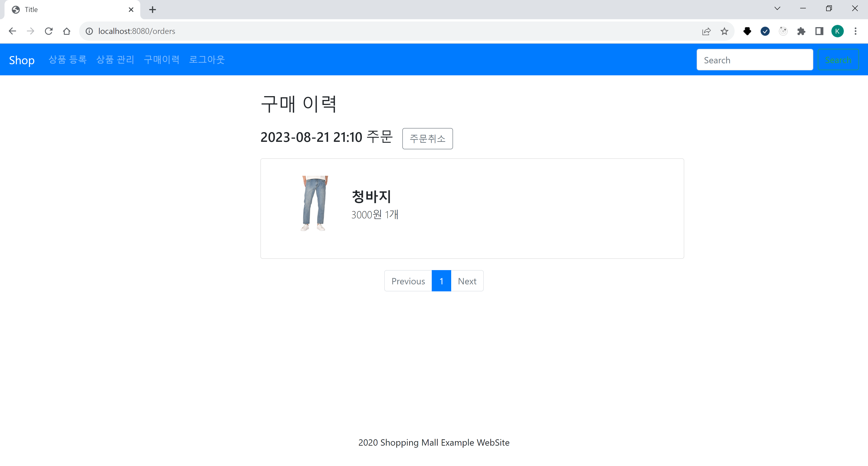
Task: Click the browser back navigation arrow
Action: 12,31
